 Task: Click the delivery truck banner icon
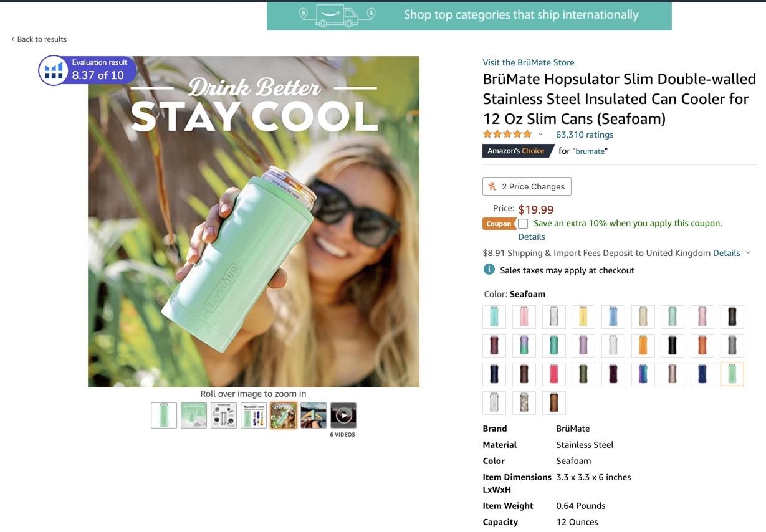click(x=337, y=16)
